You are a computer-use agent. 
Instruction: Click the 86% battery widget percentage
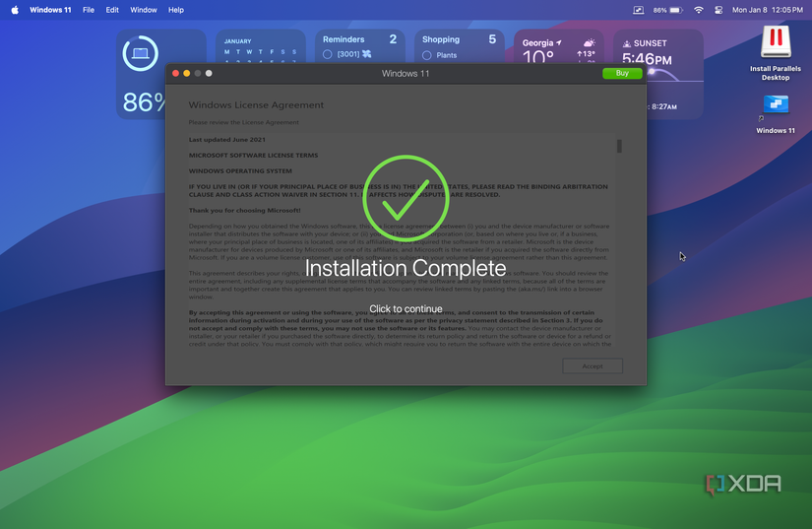(144, 102)
